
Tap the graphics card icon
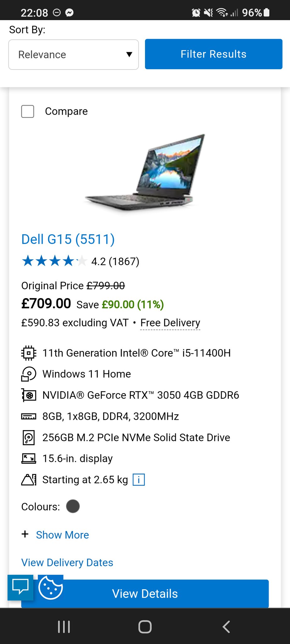tap(29, 395)
